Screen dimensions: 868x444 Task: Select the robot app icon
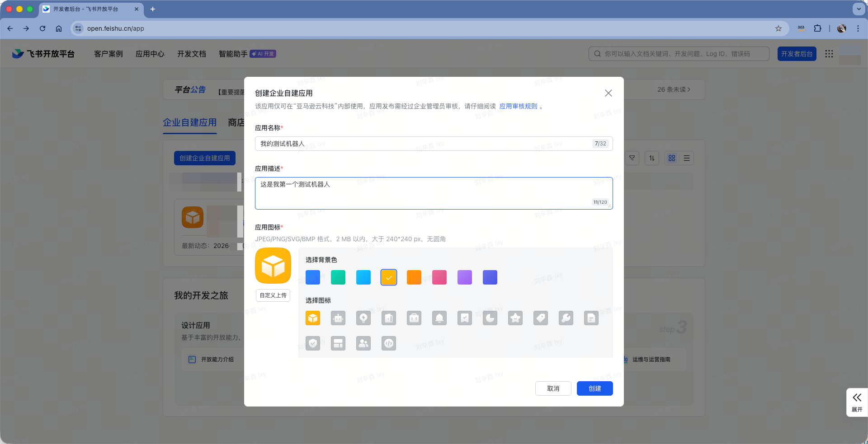point(338,318)
